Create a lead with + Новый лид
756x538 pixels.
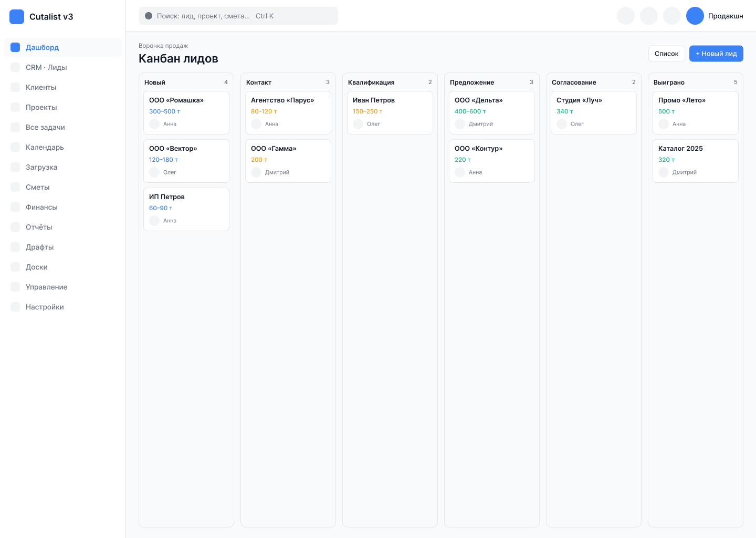[716, 54]
